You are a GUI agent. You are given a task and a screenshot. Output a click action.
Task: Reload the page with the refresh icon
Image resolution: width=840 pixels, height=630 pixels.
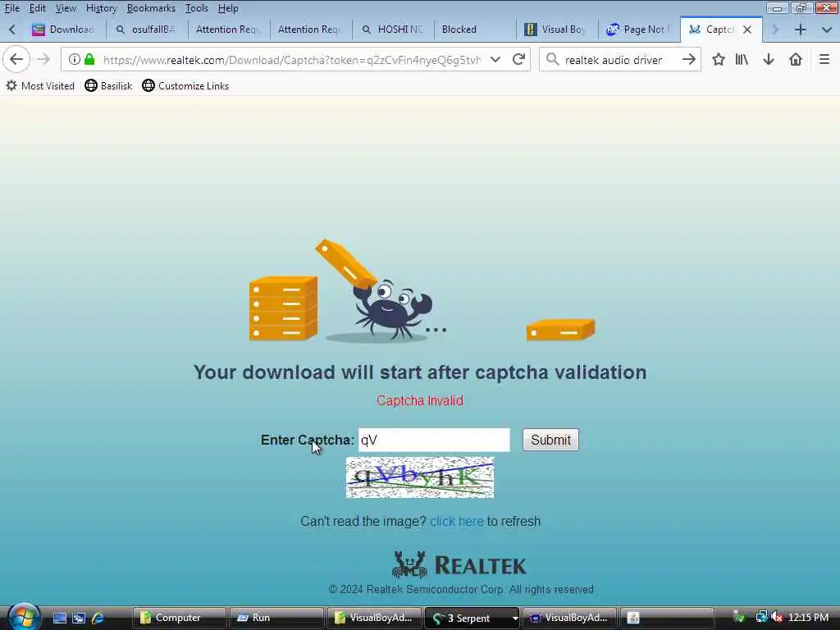[x=518, y=59]
